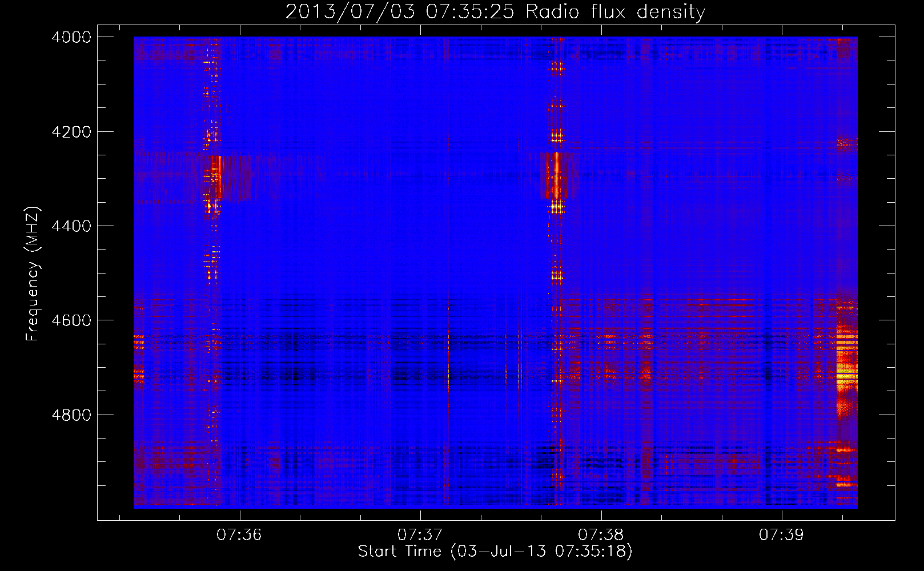This screenshot has width=924, height=571.
Task: Click the 4200 frequency tick label
Action: pyautogui.click(x=71, y=132)
